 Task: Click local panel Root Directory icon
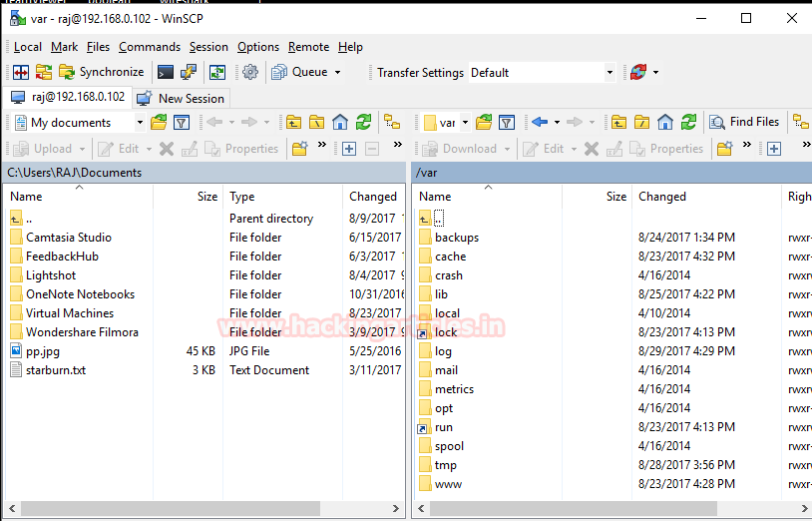(316, 123)
